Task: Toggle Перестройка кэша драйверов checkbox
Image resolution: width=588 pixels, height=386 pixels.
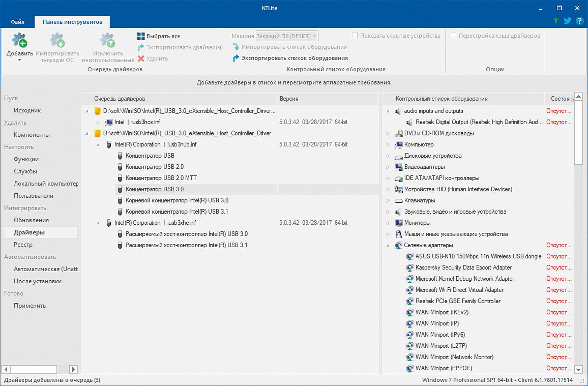Action: pos(453,35)
